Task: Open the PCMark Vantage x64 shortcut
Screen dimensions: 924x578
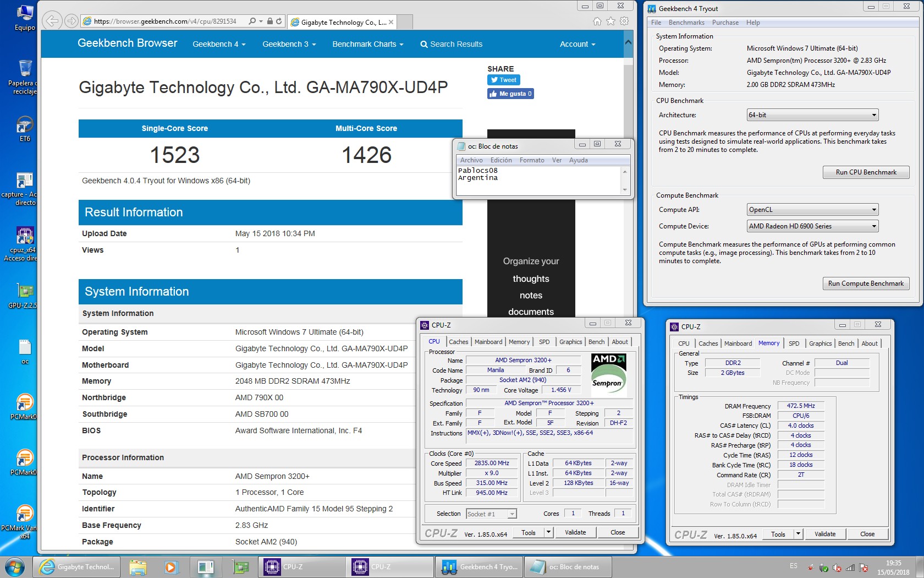Action: coord(21,521)
